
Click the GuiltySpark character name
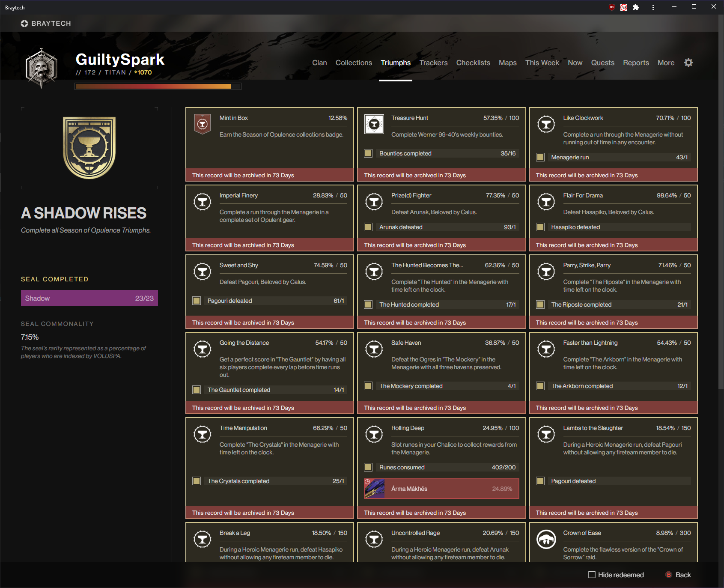[120, 59]
